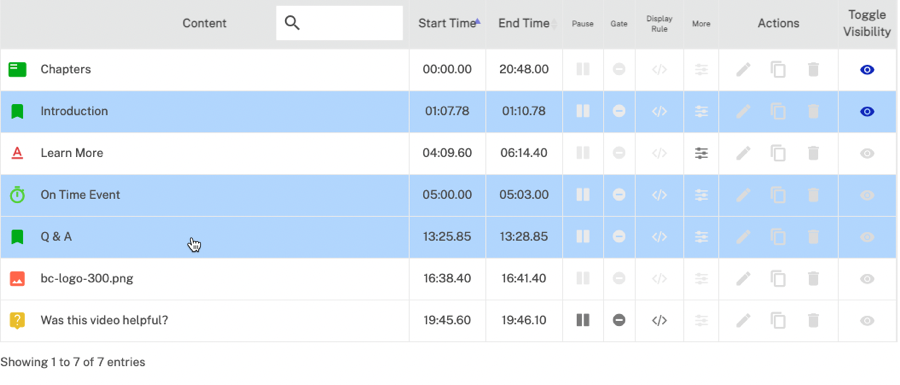Select the On Time Event row
900x385 pixels.
449,195
